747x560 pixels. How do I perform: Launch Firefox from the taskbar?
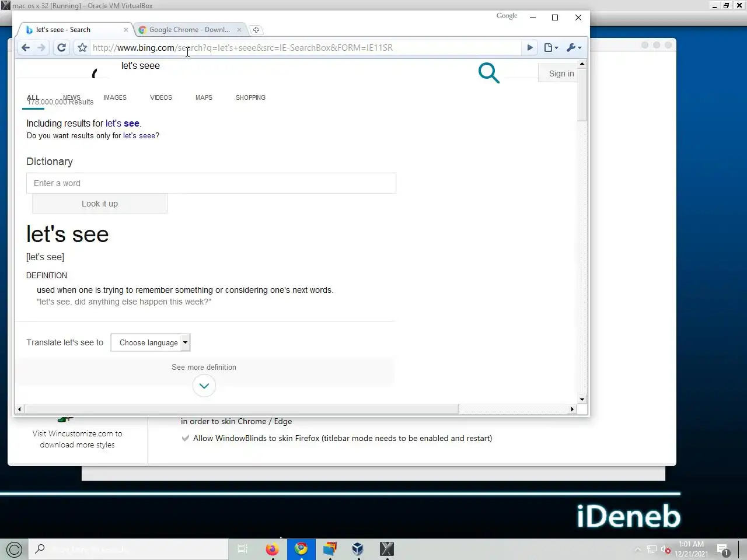pyautogui.click(x=272, y=549)
